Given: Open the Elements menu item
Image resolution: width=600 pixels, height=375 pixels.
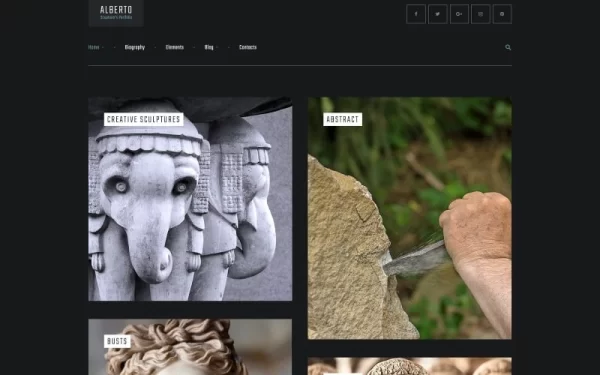Looking at the screenshot, I should coord(174,47).
